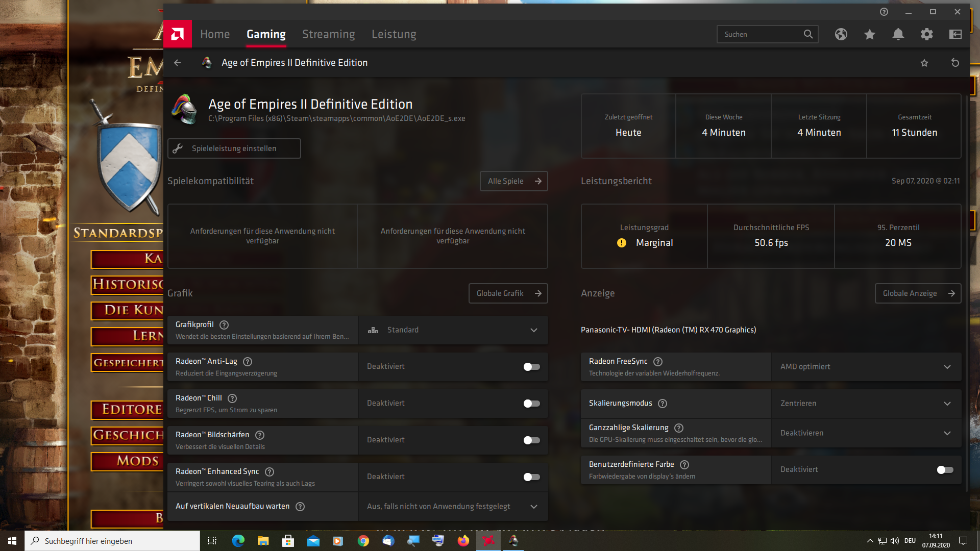Viewport: 980px width, 551px height.
Task: Open the sidebar panel layout icon
Action: coord(955,34)
